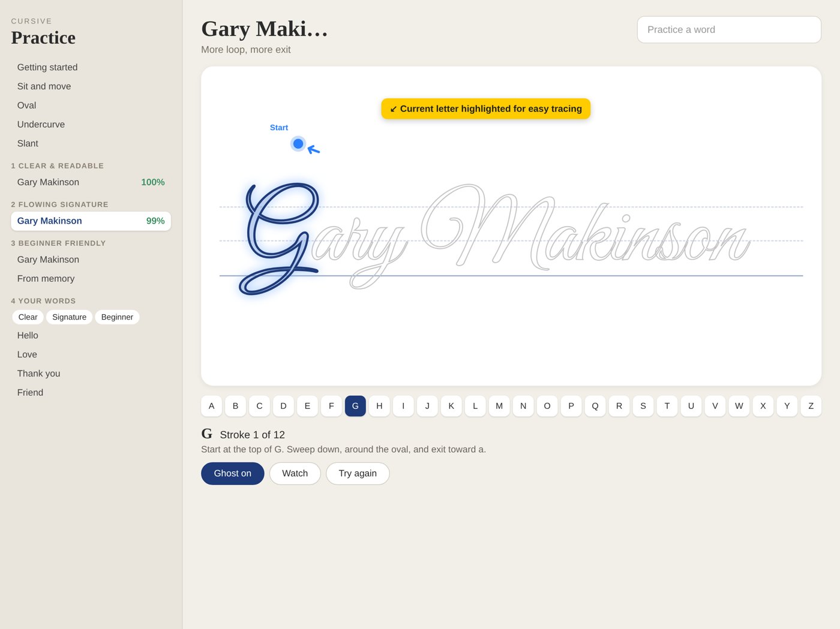Image resolution: width=840 pixels, height=629 pixels.
Task: Click the blue Start dot on canvas
Action: (298, 144)
